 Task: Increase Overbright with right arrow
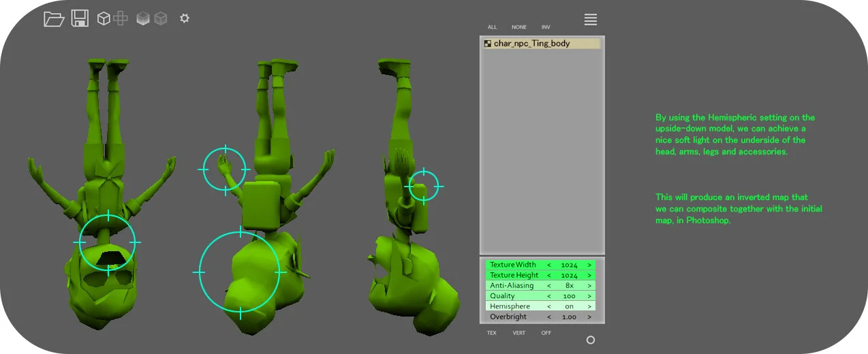click(x=589, y=317)
